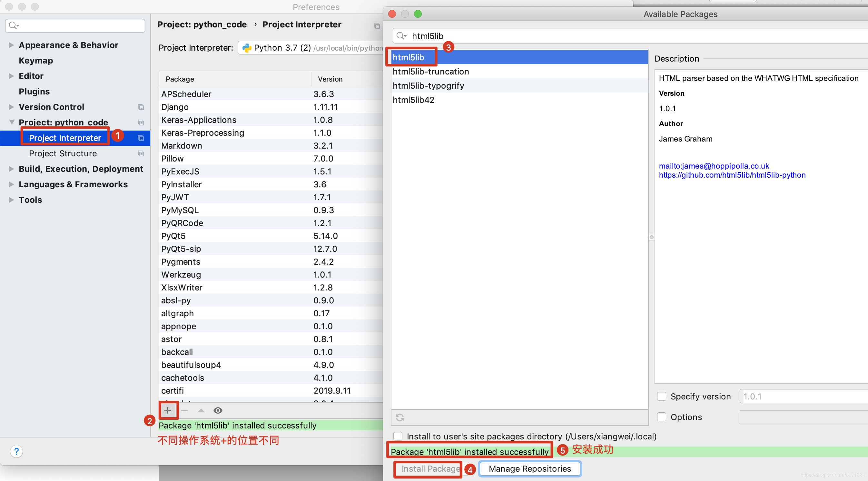Click the help question mark button
The width and height of the screenshot is (868, 481).
pyautogui.click(x=16, y=451)
